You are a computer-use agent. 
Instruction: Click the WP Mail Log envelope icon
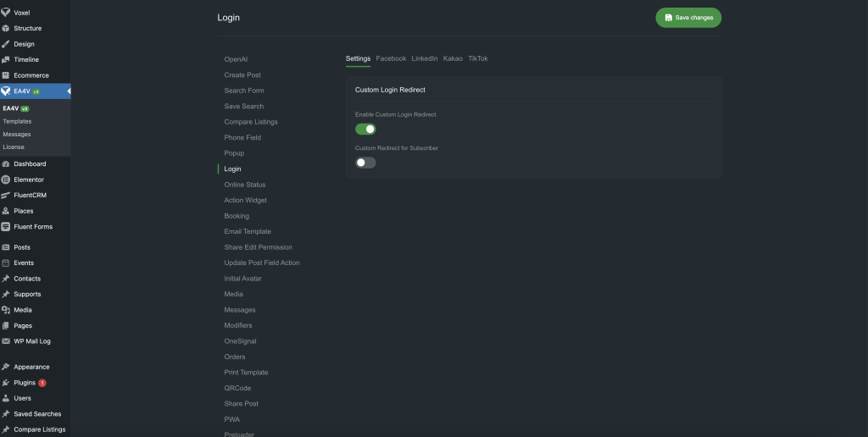[6, 341]
